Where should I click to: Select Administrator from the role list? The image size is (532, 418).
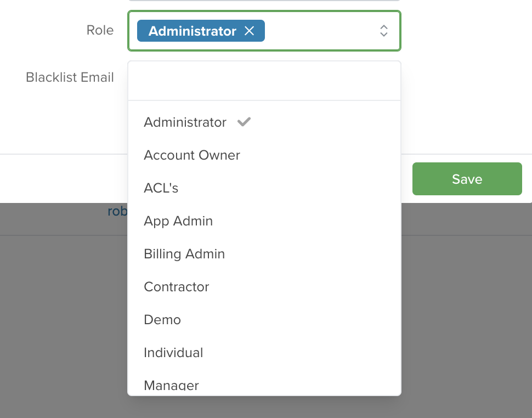[x=264, y=122]
